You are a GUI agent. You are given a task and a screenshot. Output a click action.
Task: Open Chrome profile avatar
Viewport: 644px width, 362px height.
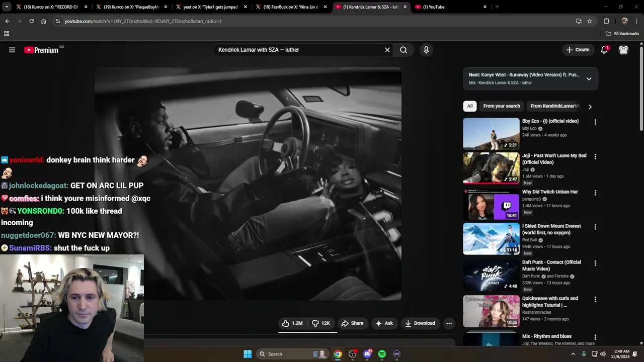pos(624,21)
